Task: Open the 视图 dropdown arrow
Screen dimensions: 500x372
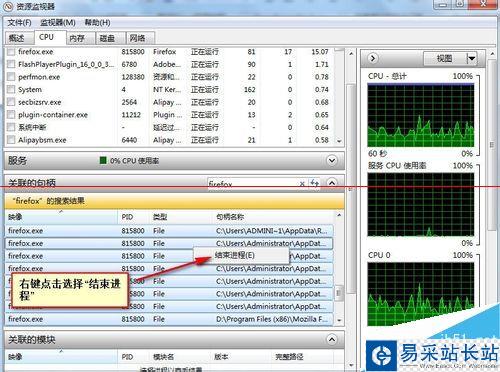Action: pos(471,59)
